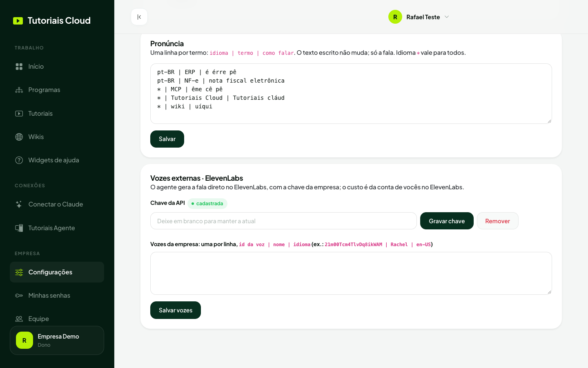This screenshot has height=368, width=588.
Task: Click the Empresa Demo name text
Action: [58, 337]
